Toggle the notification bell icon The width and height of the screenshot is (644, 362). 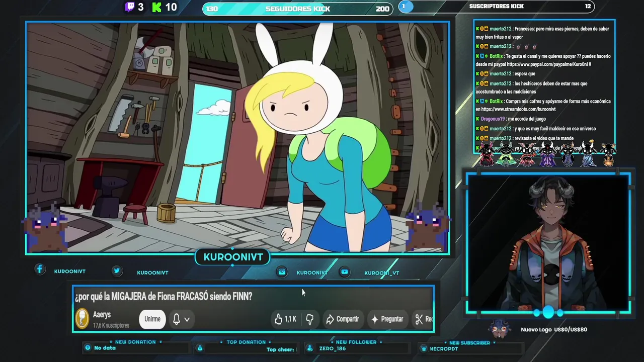[177, 319]
